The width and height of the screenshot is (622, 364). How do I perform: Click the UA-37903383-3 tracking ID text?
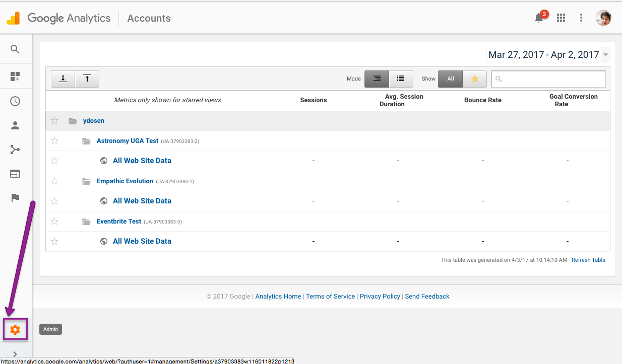[x=163, y=222]
